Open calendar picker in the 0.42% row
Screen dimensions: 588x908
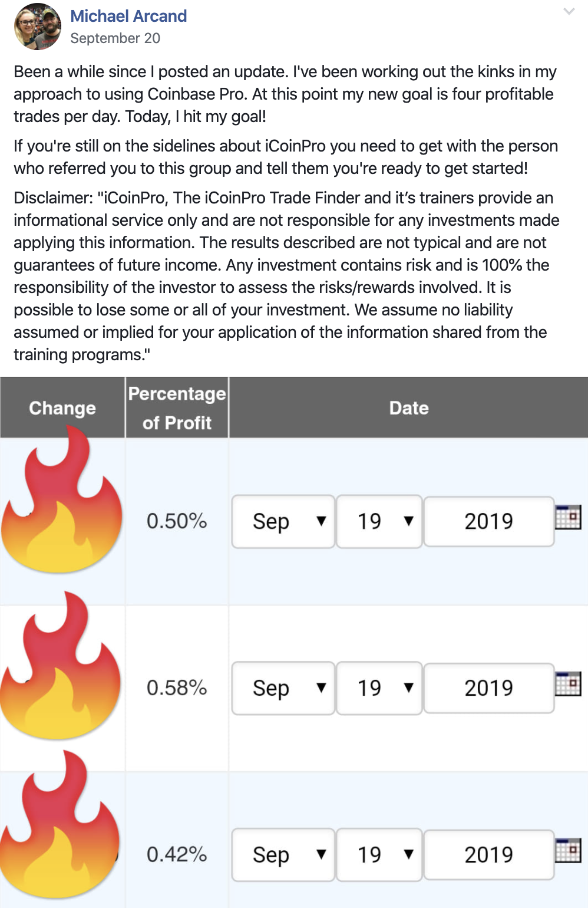(568, 850)
